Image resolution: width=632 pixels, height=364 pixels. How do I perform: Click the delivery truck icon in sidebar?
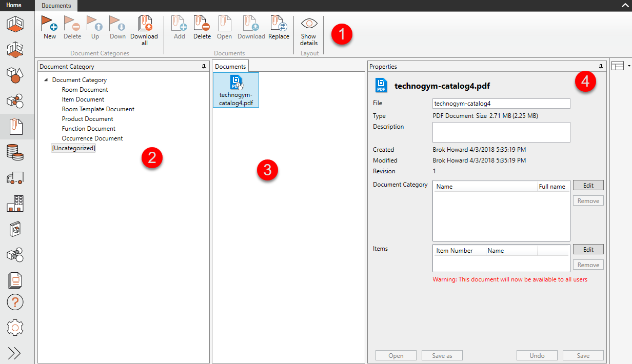15,178
